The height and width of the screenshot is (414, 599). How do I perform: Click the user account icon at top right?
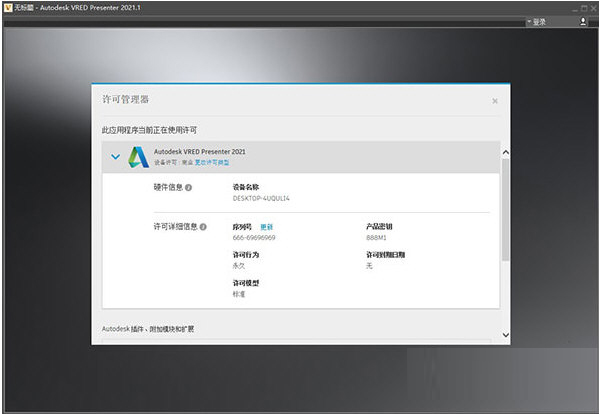(583, 22)
